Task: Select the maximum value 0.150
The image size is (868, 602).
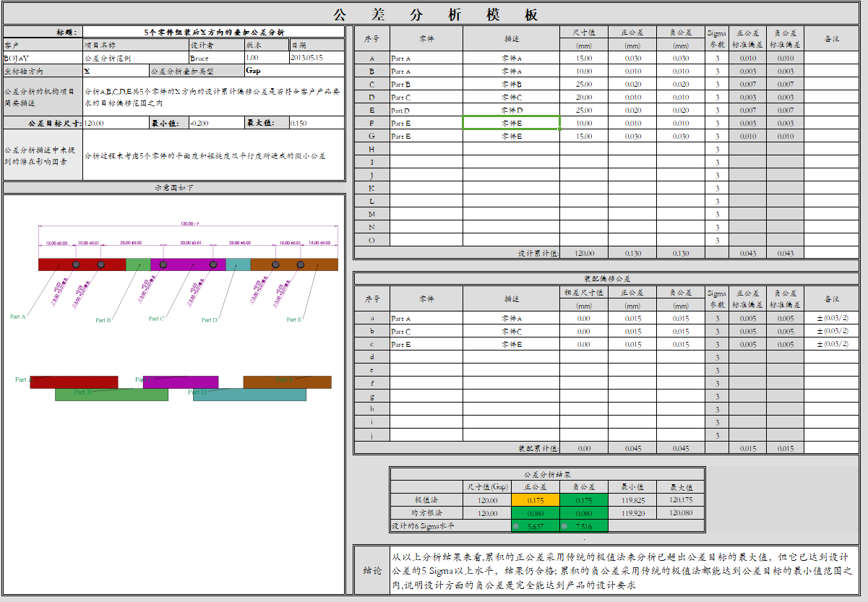Action: tap(317, 124)
